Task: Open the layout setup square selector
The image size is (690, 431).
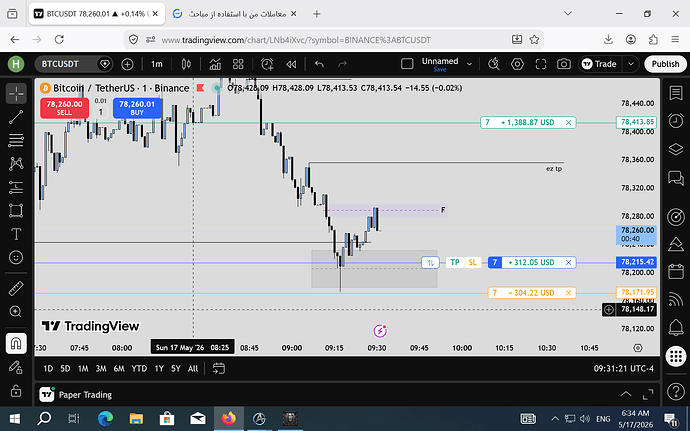Action: point(407,64)
